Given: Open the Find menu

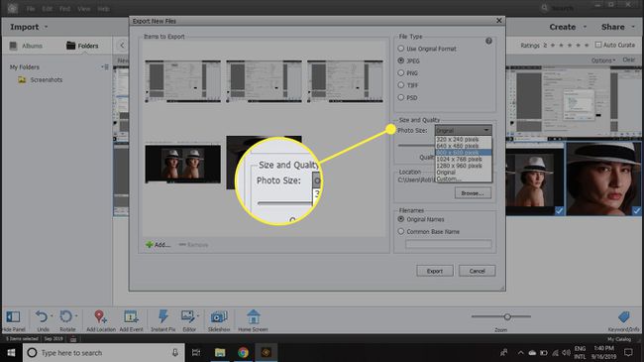Looking at the screenshot, I should coord(64,9).
